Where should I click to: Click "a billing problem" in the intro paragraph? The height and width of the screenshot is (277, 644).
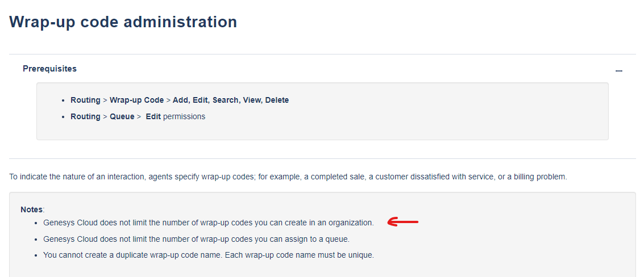(x=537, y=177)
